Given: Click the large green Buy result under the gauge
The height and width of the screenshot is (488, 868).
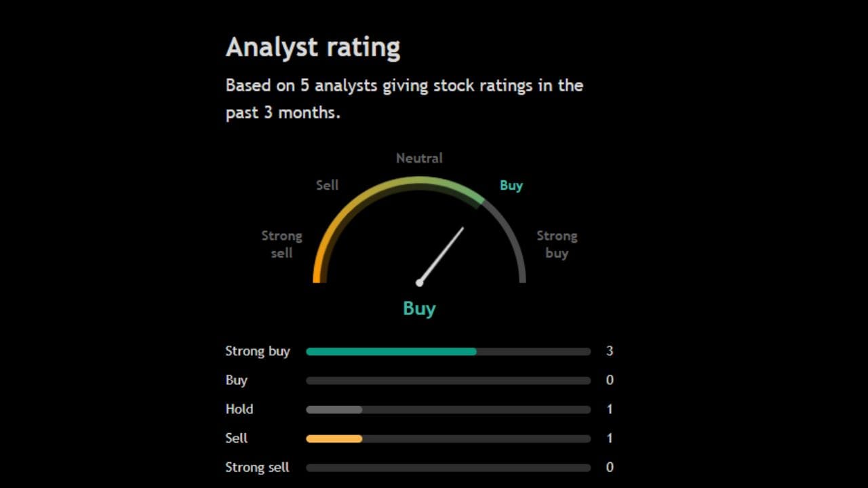Looking at the screenshot, I should 419,308.
